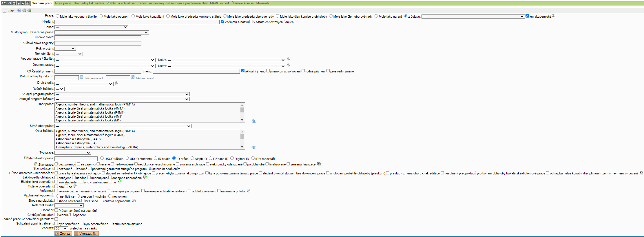Viewport: 644px width, 237px height.
Task: Collapse the Filtr panel with minus icon
Action: pos(4,11)
